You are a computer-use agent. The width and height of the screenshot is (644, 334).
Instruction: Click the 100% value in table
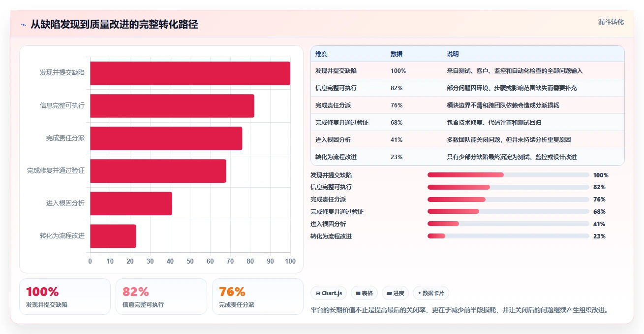point(399,71)
